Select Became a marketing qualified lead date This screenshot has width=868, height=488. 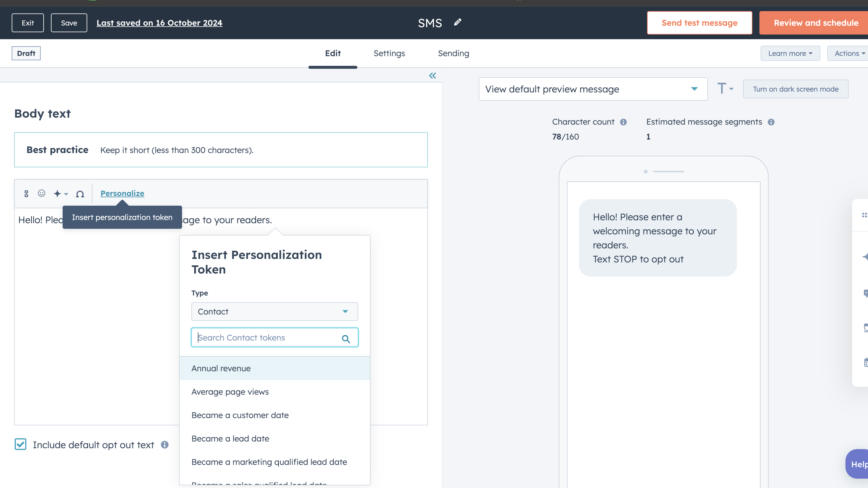pos(275,462)
